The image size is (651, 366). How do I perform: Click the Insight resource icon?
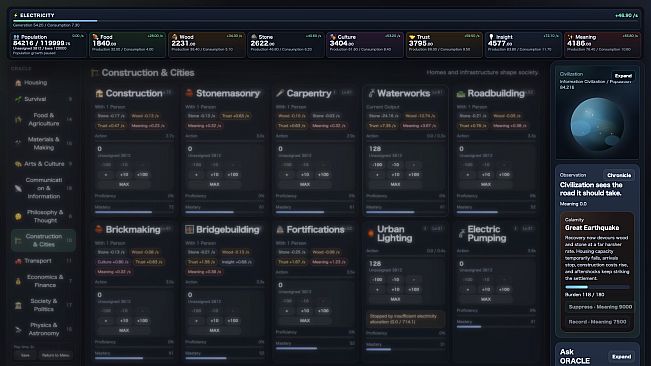(x=491, y=37)
